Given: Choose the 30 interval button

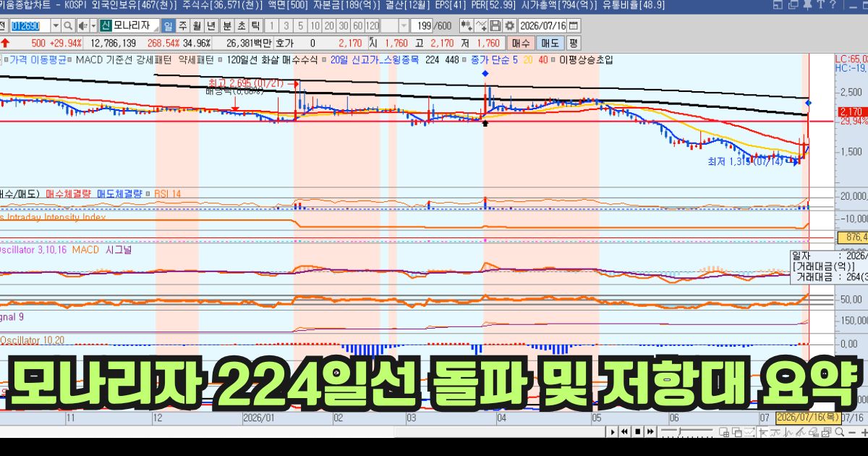Looking at the screenshot, I should point(344,26).
